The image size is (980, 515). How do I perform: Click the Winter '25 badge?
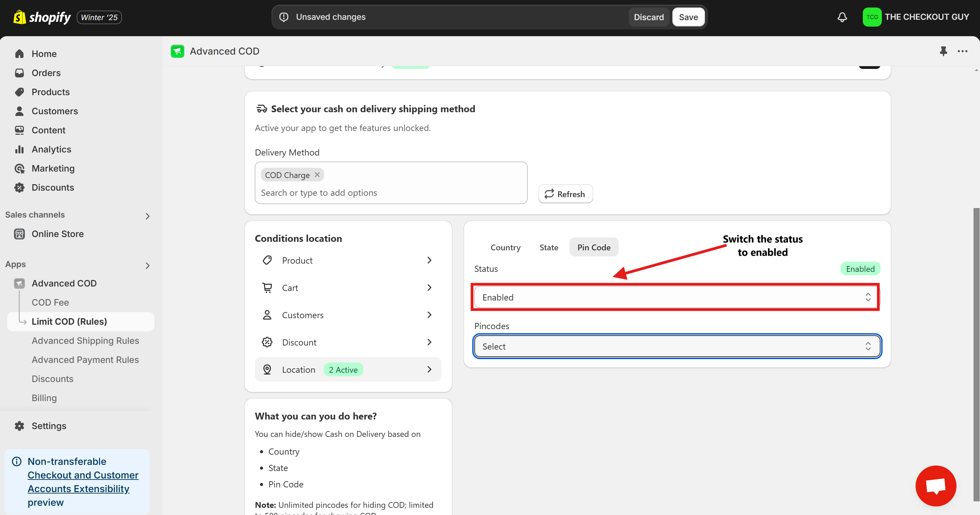click(x=99, y=17)
